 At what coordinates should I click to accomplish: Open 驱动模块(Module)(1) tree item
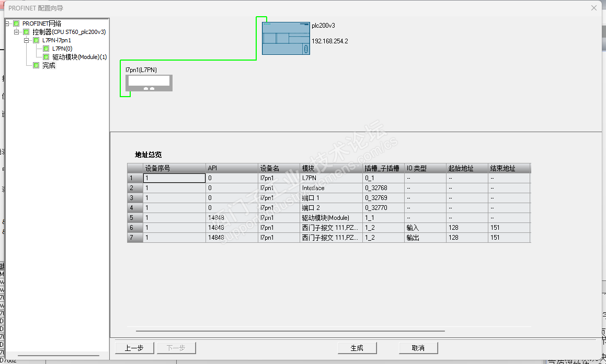click(79, 57)
